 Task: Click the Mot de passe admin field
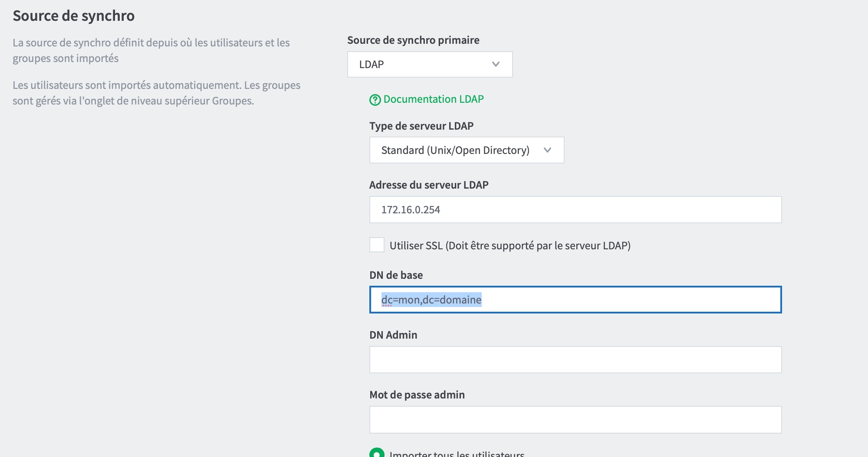[575, 420]
